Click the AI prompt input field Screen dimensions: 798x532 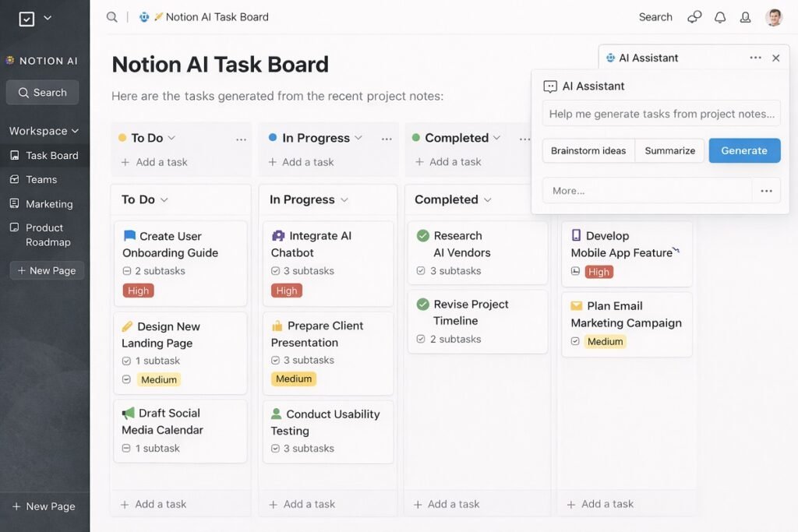coord(660,114)
